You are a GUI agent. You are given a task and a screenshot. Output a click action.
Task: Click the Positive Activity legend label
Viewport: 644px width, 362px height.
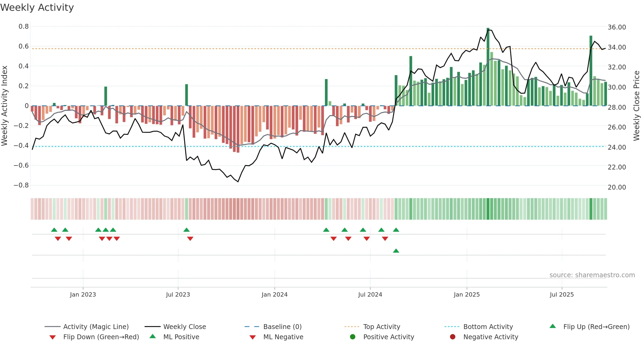coord(389,337)
